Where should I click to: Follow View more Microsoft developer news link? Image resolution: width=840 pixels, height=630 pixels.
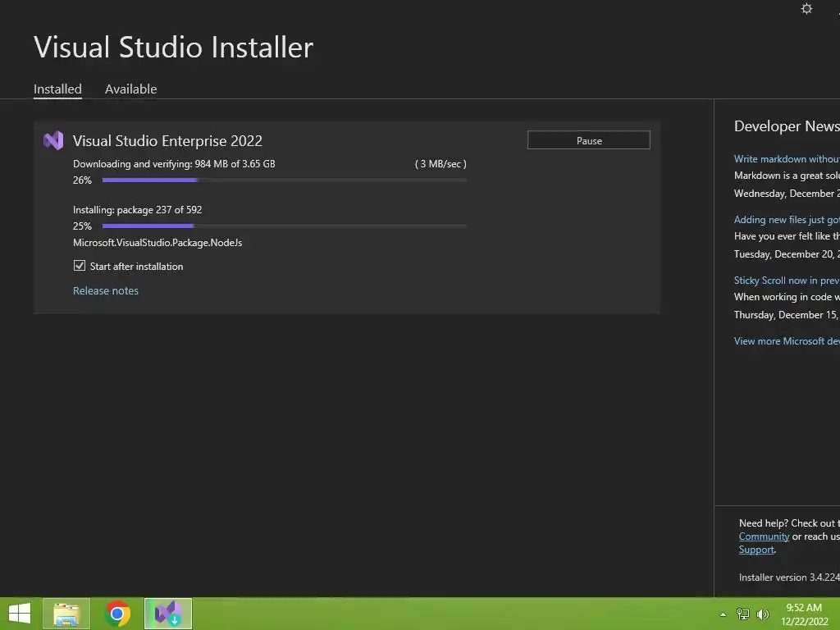pyautogui.click(x=787, y=340)
